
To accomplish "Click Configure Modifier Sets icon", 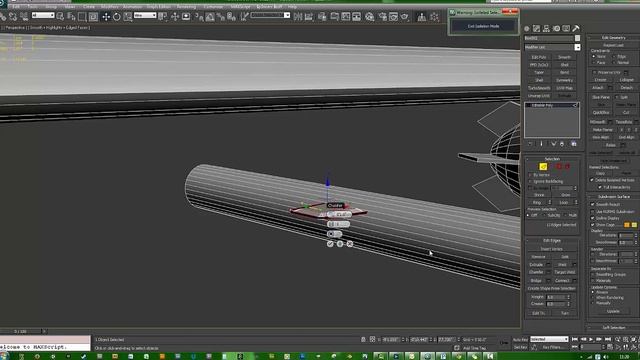I will 574,144.
